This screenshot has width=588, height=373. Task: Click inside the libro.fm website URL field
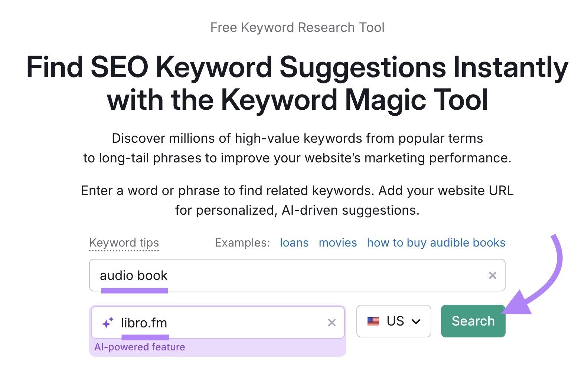223,322
